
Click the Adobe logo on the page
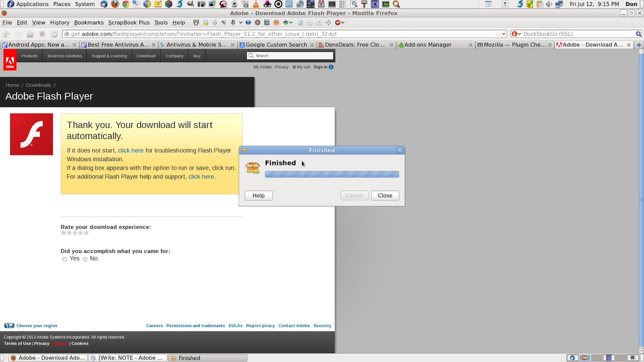(x=10, y=60)
